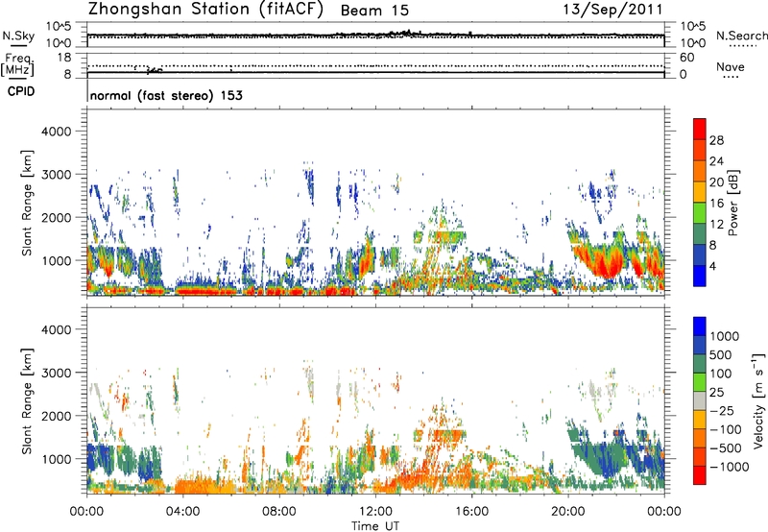Viewport: 768px width, 532px height.
Task: Click the date '13/Sep/2011'
Action: click(x=612, y=10)
